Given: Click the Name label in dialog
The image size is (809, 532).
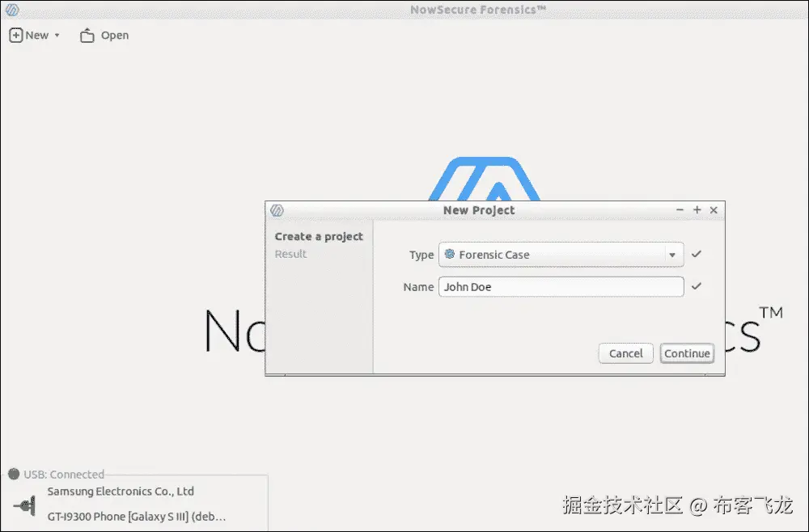Looking at the screenshot, I should (418, 287).
